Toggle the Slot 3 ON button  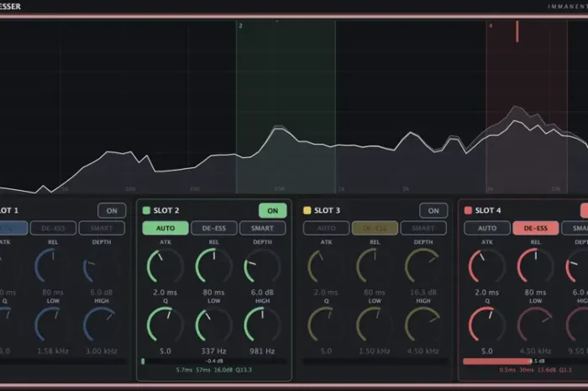[433, 210]
